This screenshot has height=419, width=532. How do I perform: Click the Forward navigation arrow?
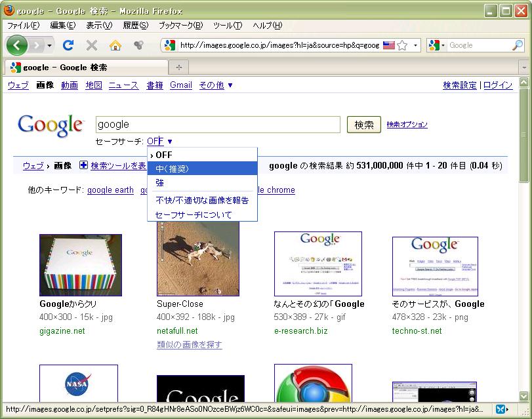pos(37,45)
